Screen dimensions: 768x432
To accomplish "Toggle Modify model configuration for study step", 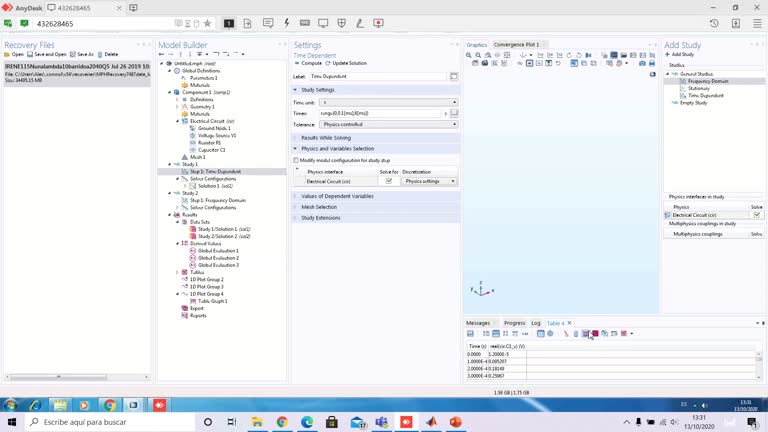I will (x=296, y=160).
